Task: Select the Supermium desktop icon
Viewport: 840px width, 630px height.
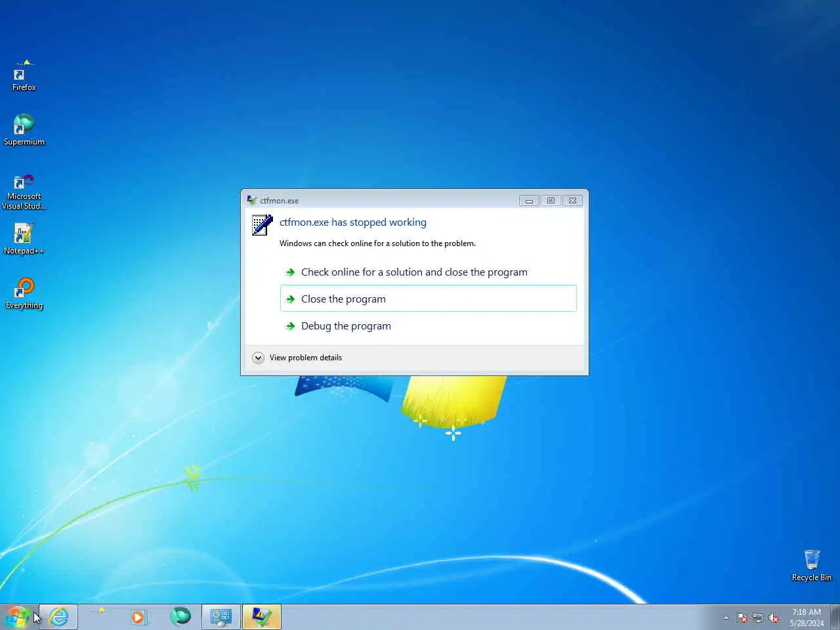Action: (x=24, y=130)
